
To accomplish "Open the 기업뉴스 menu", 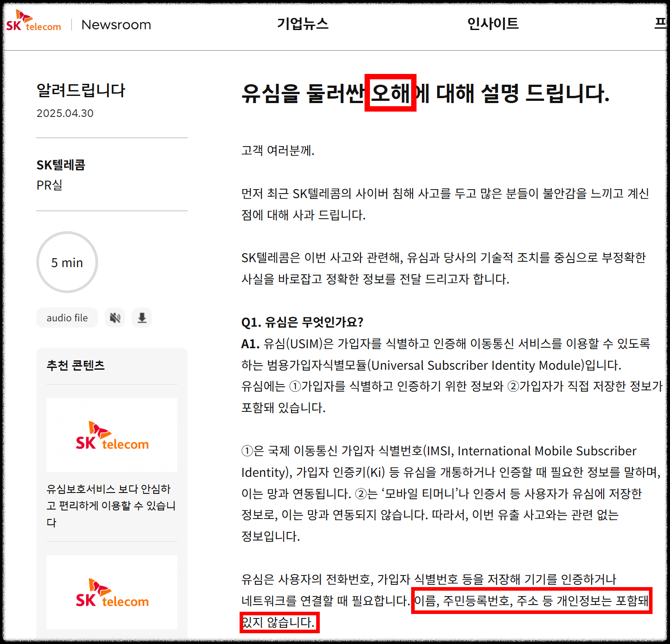I will pyautogui.click(x=303, y=23).
